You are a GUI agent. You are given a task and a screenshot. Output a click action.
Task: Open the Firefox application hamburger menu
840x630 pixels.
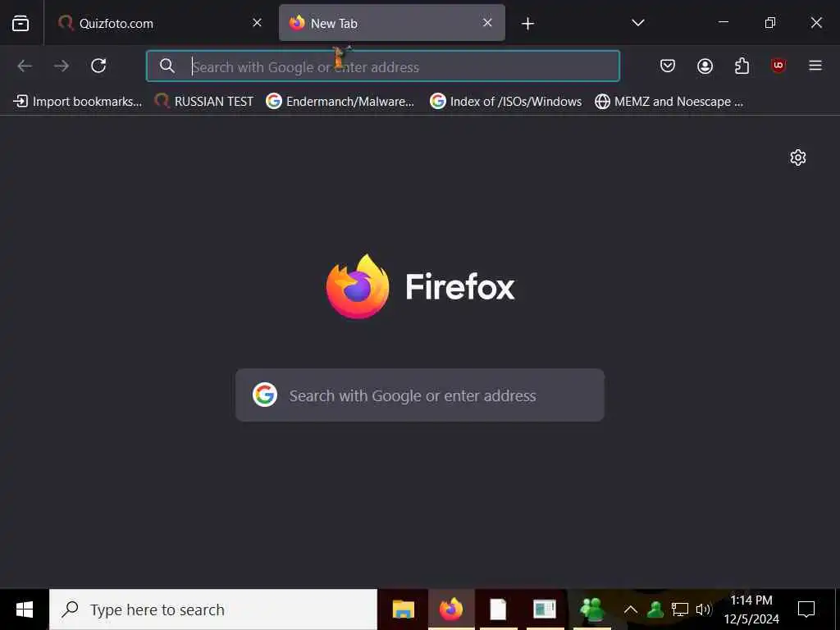[x=815, y=66]
